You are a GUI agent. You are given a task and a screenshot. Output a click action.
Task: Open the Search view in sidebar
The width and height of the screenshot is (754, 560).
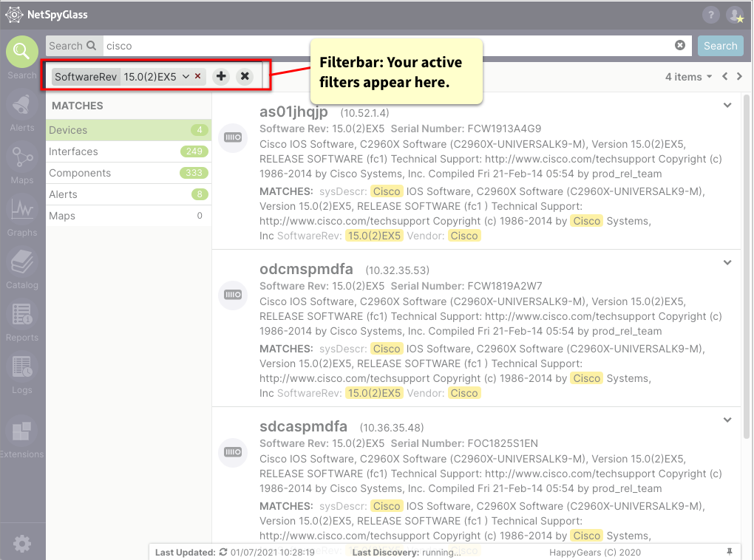tap(21, 52)
